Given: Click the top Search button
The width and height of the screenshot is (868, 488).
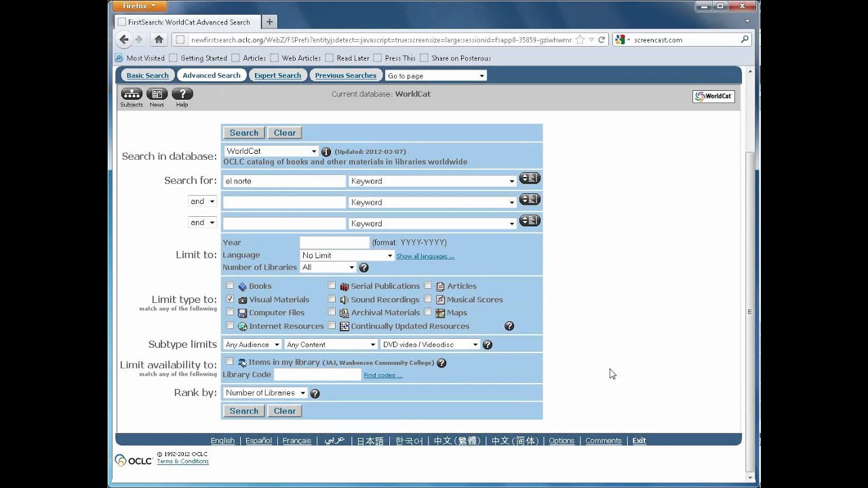Looking at the screenshot, I should pyautogui.click(x=244, y=133).
